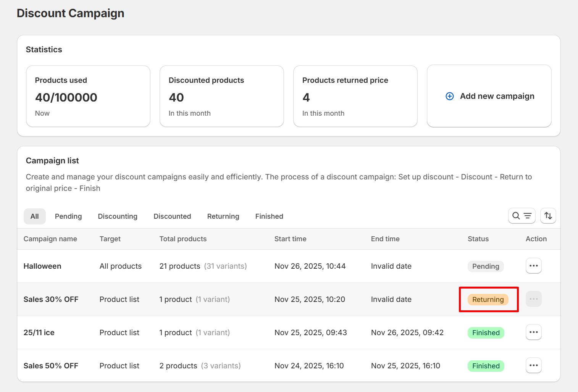Select the Products returned price card
The width and height of the screenshot is (578, 392).
[x=355, y=96]
